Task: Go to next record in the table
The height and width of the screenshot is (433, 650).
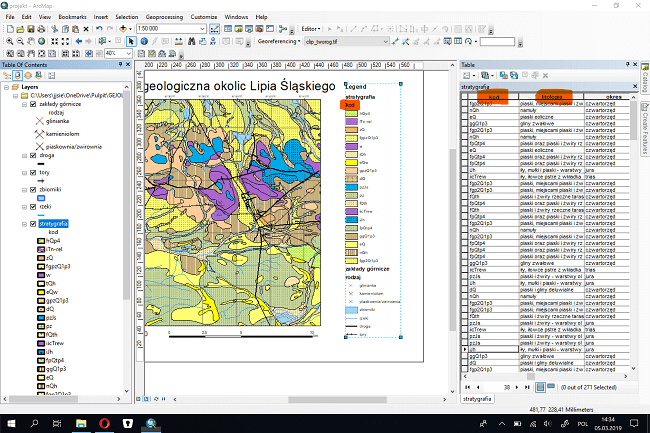Action: 517,387
